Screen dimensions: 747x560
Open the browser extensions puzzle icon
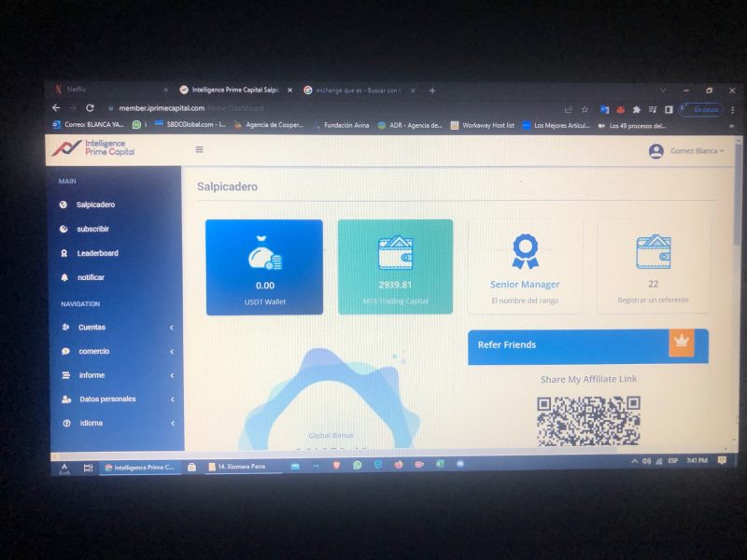(x=637, y=110)
